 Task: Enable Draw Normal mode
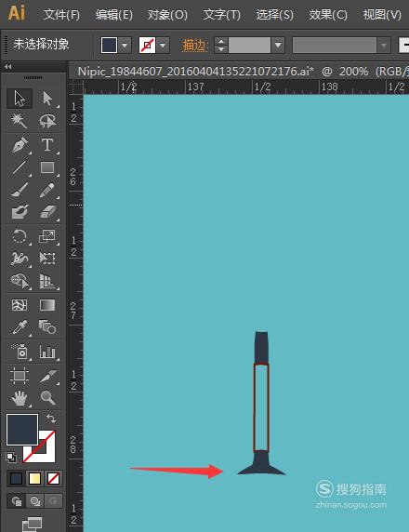17,500
